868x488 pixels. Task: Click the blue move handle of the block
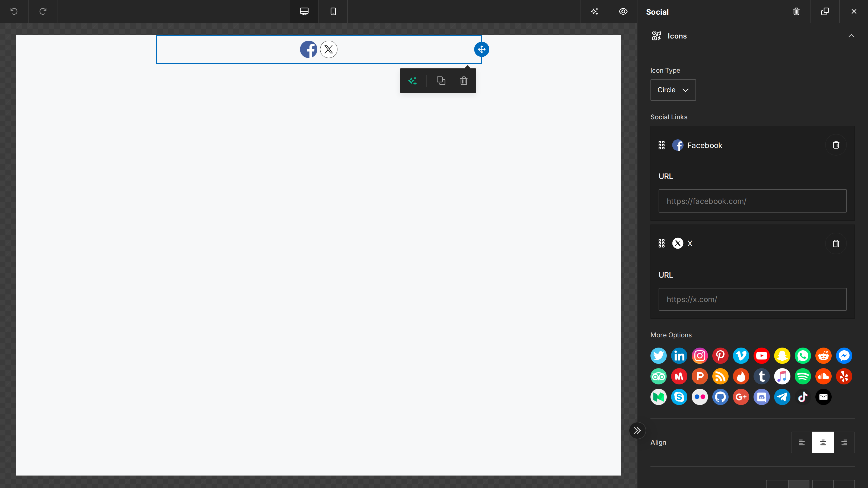[481, 49]
